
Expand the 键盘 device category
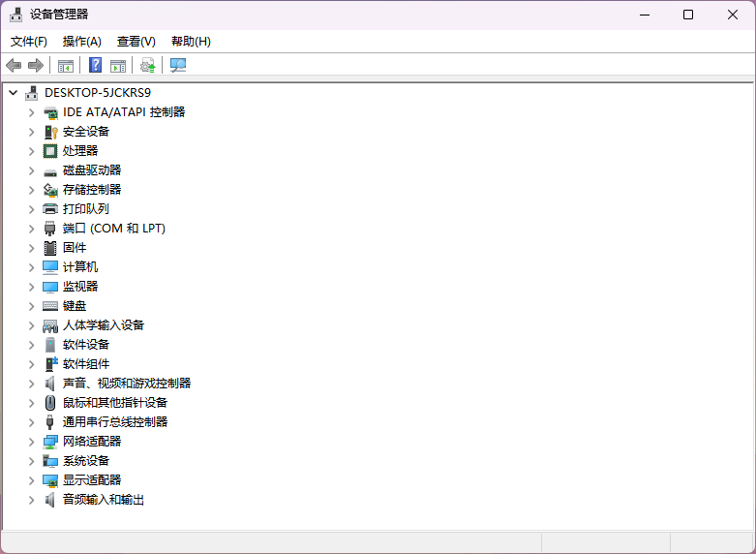31,306
